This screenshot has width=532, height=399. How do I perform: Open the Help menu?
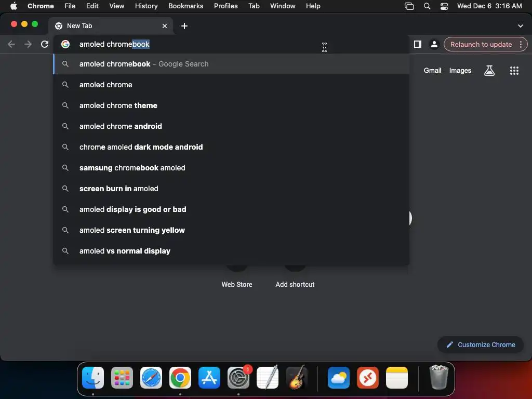click(x=313, y=6)
